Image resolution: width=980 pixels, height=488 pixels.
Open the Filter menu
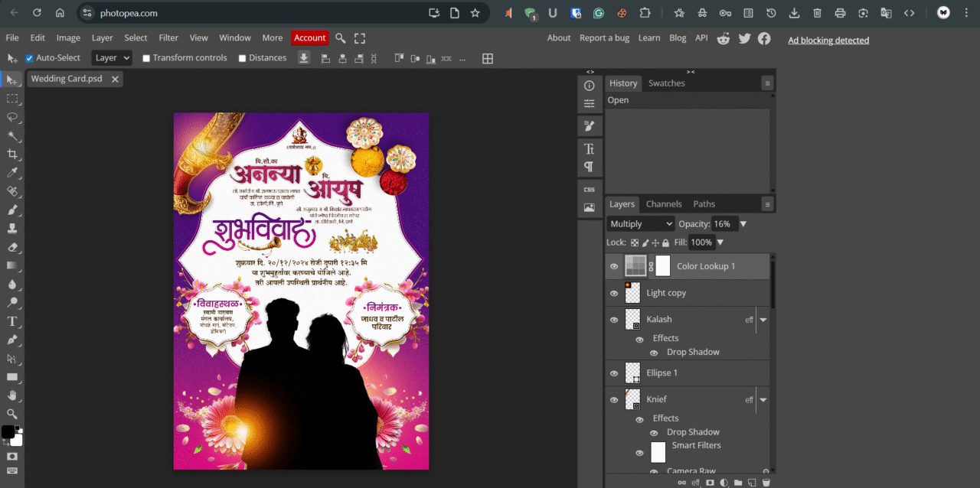tap(168, 38)
